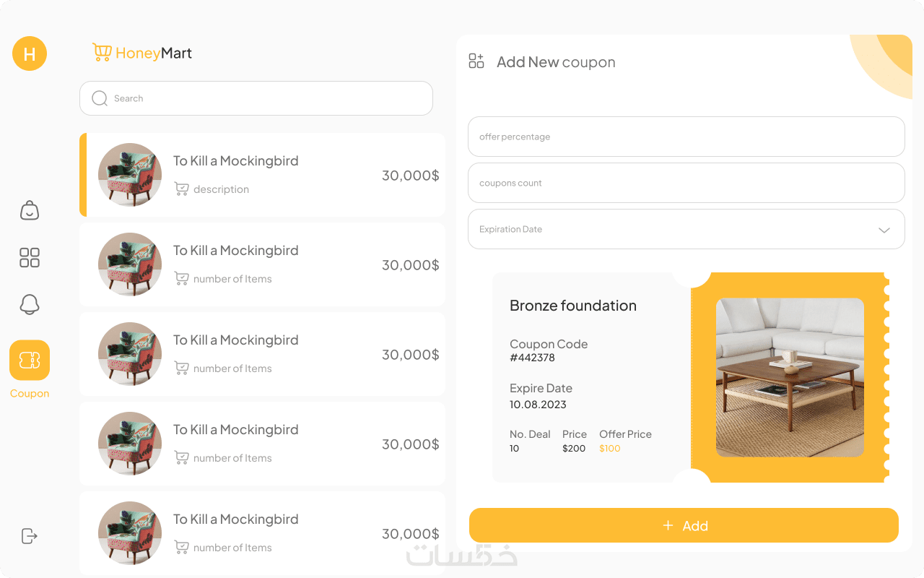Click the armchair thumbnail in second row
924x578 pixels.
coord(130,264)
